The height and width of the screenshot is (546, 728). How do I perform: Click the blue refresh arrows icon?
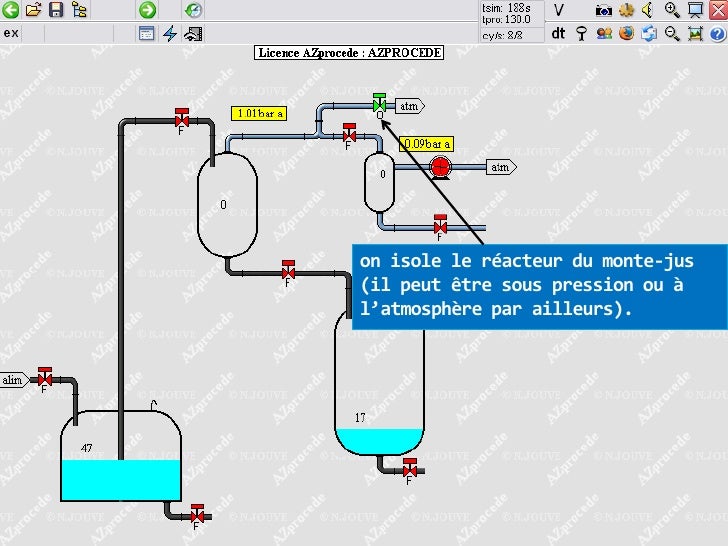click(x=649, y=33)
